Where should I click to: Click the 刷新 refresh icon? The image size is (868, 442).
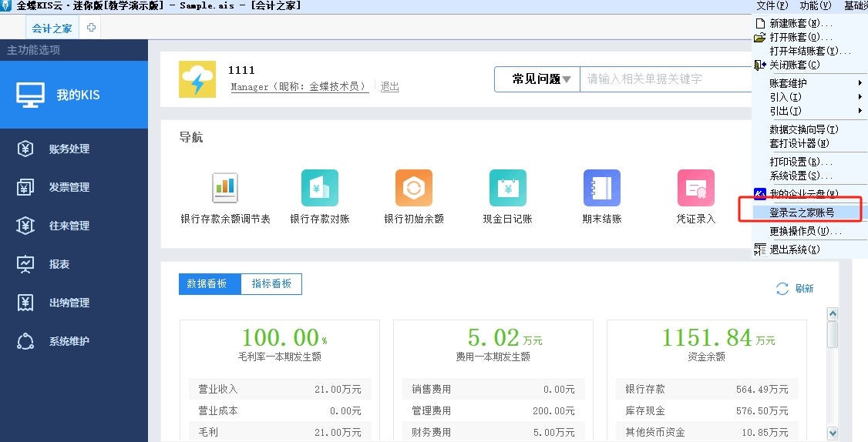point(782,289)
